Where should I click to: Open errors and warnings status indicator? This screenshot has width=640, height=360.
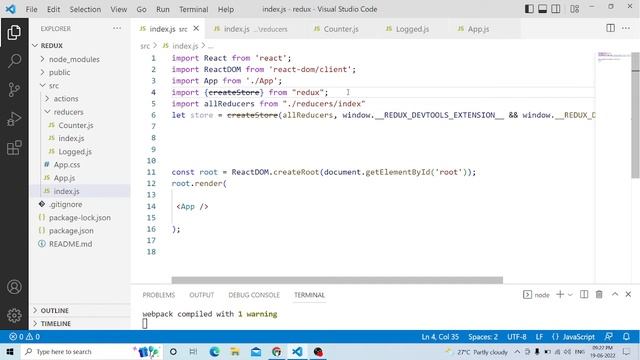pyautogui.click(x=24, y=337)
